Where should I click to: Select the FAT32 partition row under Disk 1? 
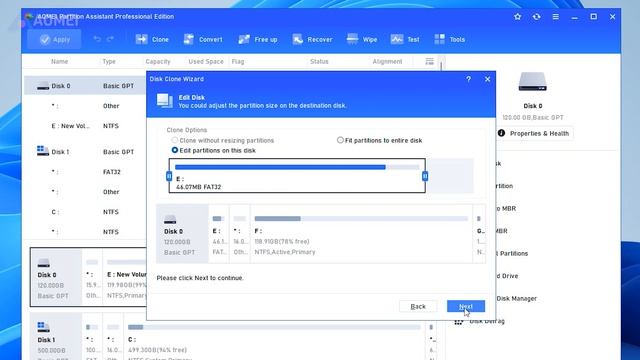point(85,172)
